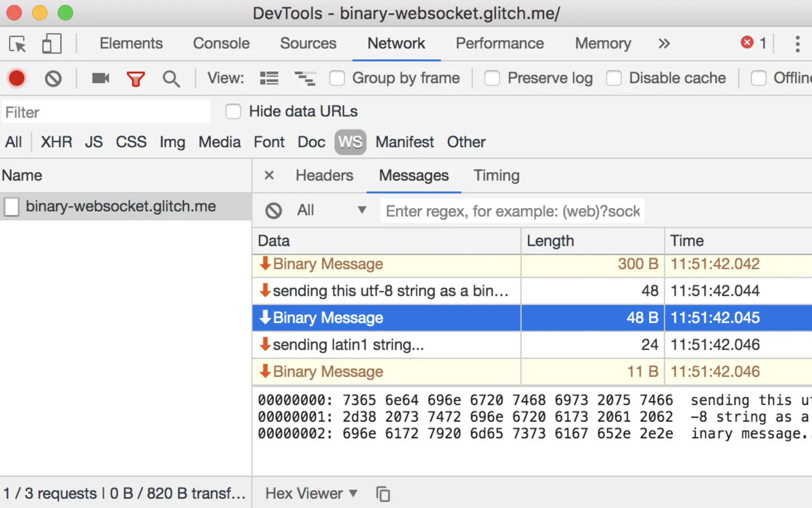Click the Data column header

(x=386, y=241)
